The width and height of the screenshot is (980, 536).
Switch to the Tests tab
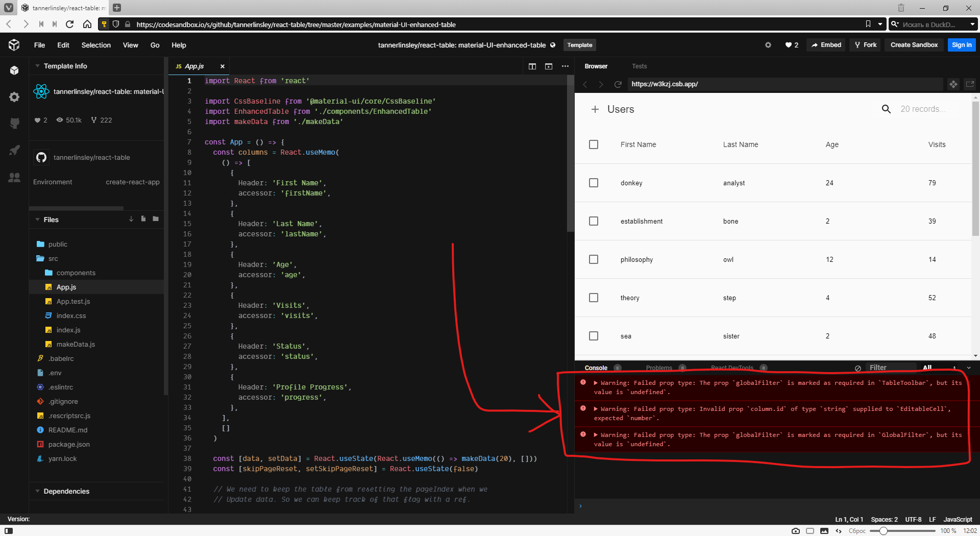[x=639, y=66]
